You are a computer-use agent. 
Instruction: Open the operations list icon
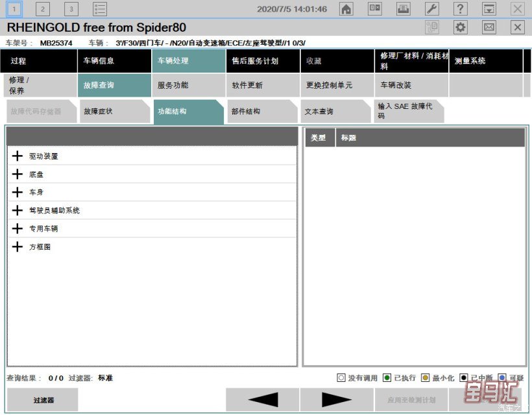click(x=100, y=9)
